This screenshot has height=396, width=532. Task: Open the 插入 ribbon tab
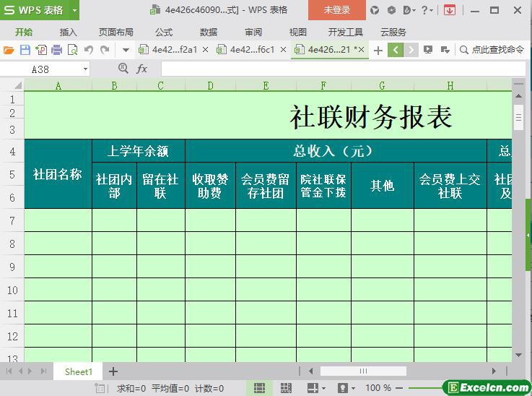[69, 32]
